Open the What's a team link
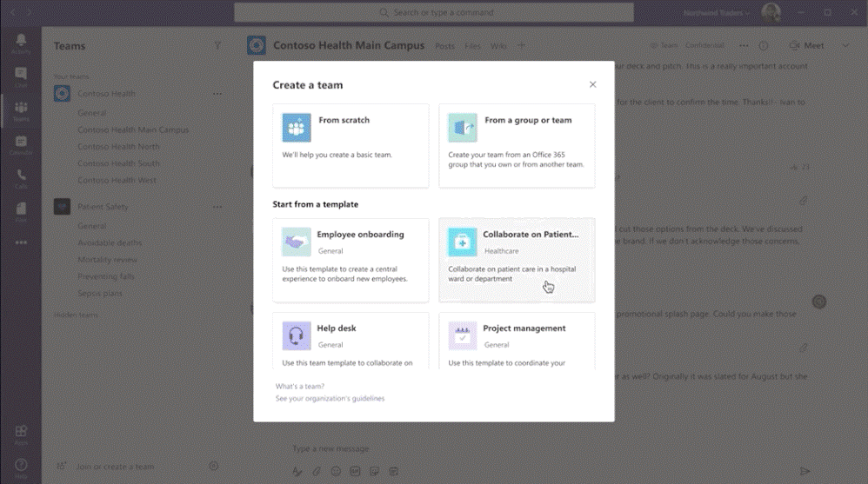This screenshot has width=868, height=484. coord(300,386)
